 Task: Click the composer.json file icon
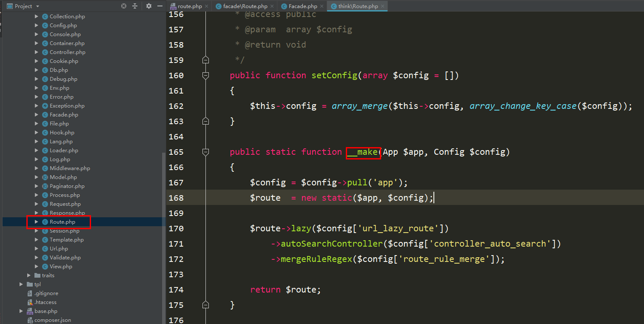click(x=30, y=320)
